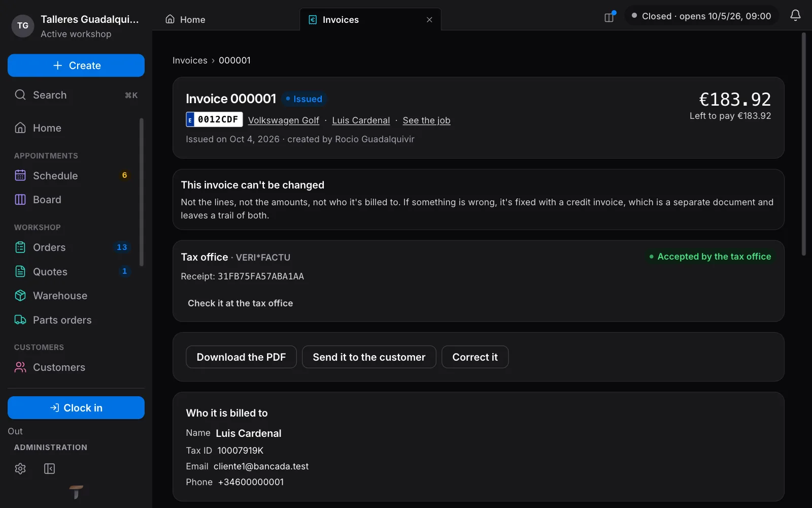Click the Correct it button
The width and height of the screenshot is (812, 508).
click(475, 357)
